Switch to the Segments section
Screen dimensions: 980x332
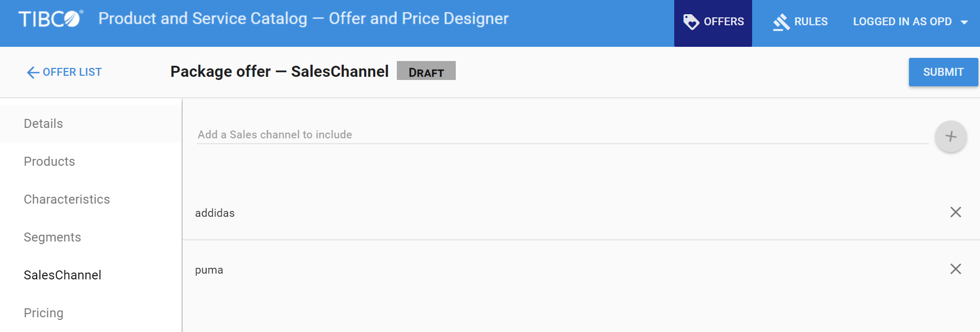point(53,237)
